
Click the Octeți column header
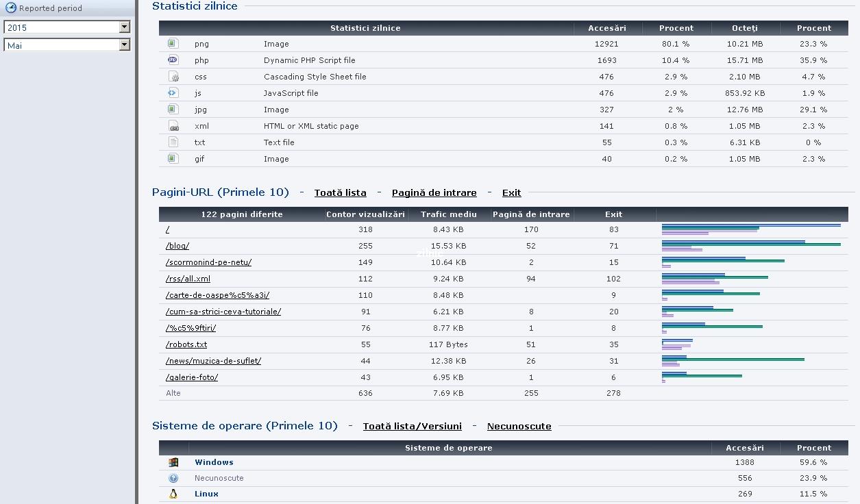tap(745, 28)
